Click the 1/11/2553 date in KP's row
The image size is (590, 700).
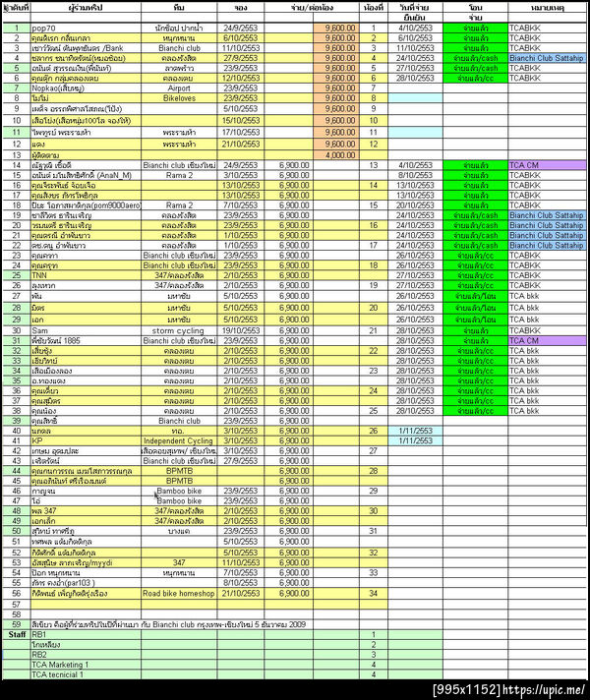pos(415,440)
